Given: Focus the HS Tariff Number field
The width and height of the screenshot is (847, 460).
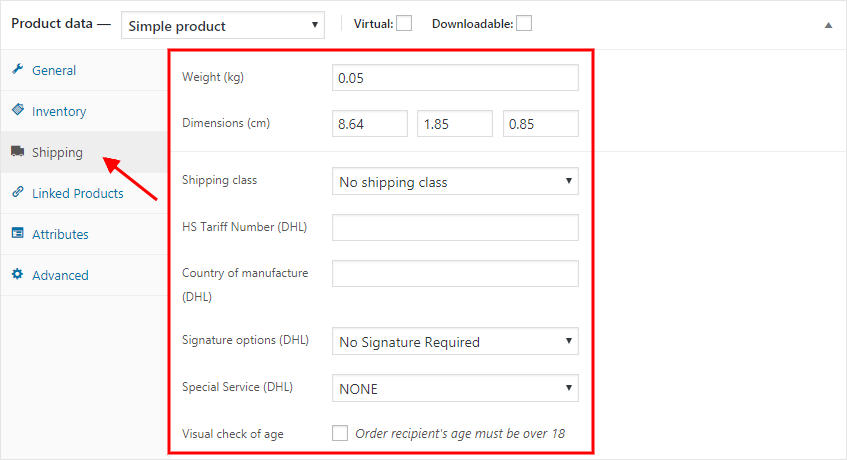Looking at the screenshot, I should [455, 227].
